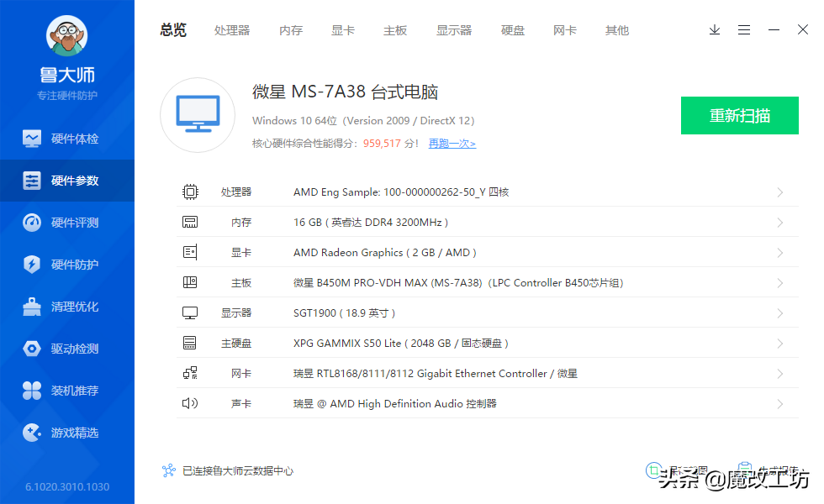Click B450M PRO-VDH MAX motherboard text
The height and width of the screenshot is (504, 824).
458,283
